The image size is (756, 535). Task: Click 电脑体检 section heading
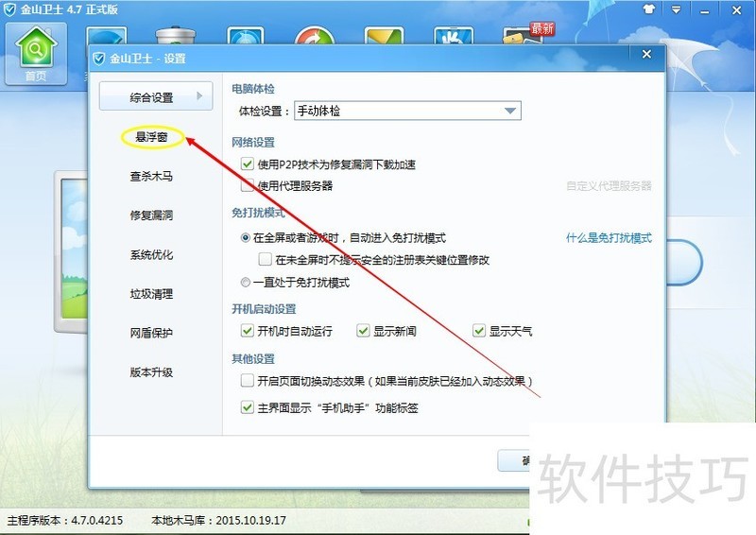click(253, 89)
